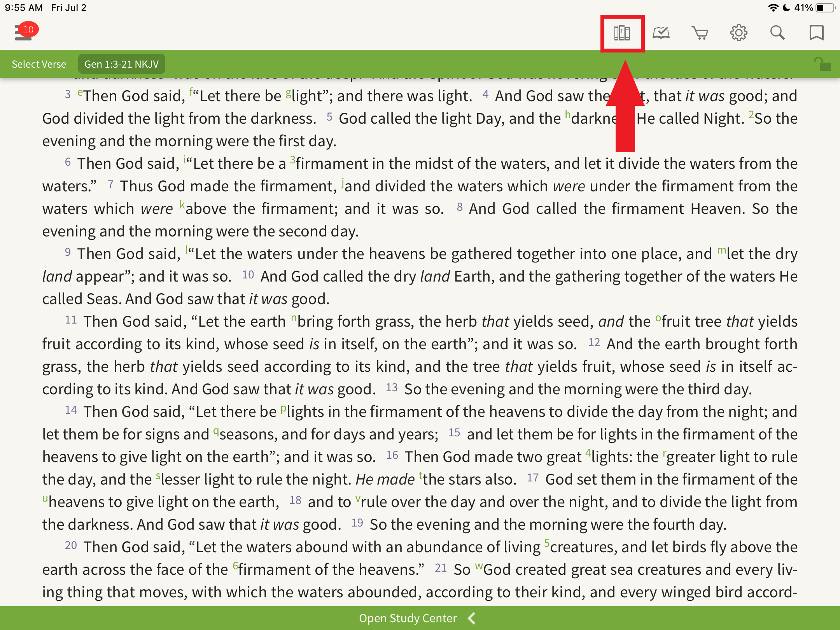Open the store cart icon

pos(700,33)
